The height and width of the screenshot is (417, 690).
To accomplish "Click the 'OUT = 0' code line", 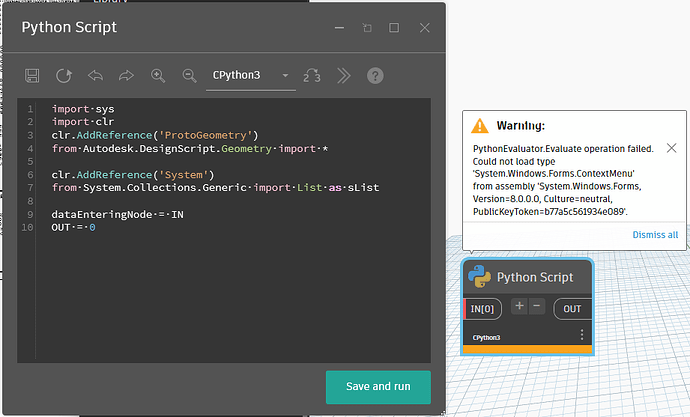I will click(x=73, y=227).
